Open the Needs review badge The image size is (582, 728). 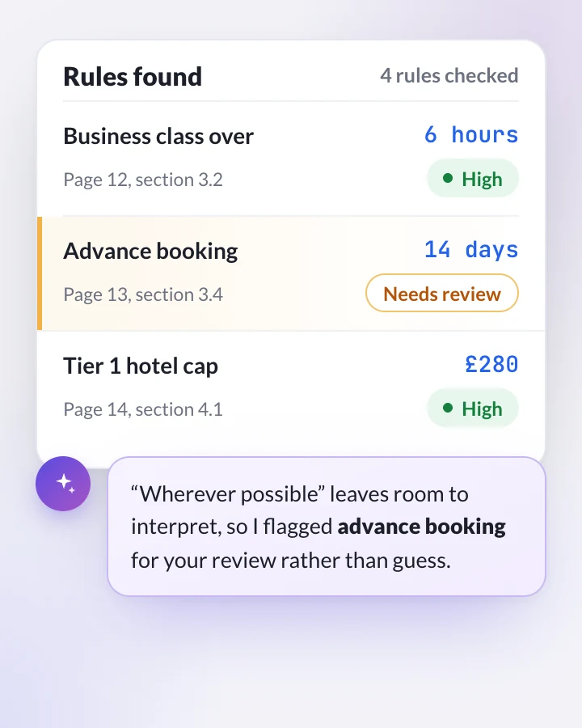(x=442, y=293)
